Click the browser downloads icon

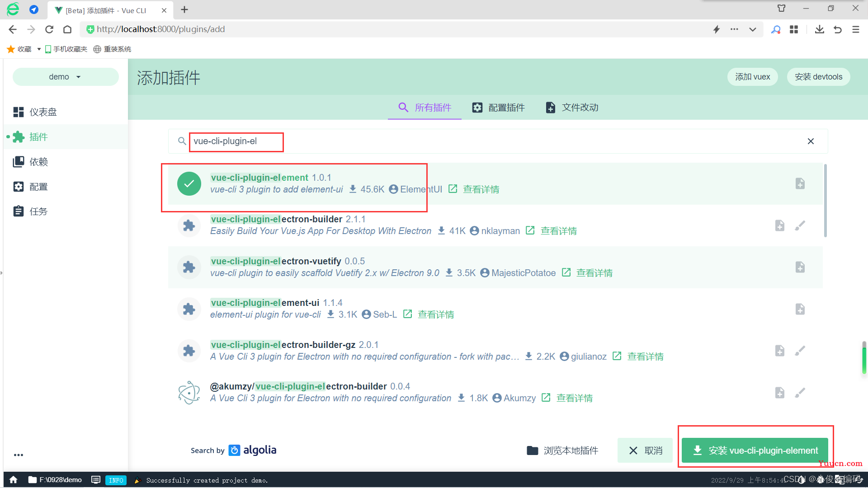(819, 29)
